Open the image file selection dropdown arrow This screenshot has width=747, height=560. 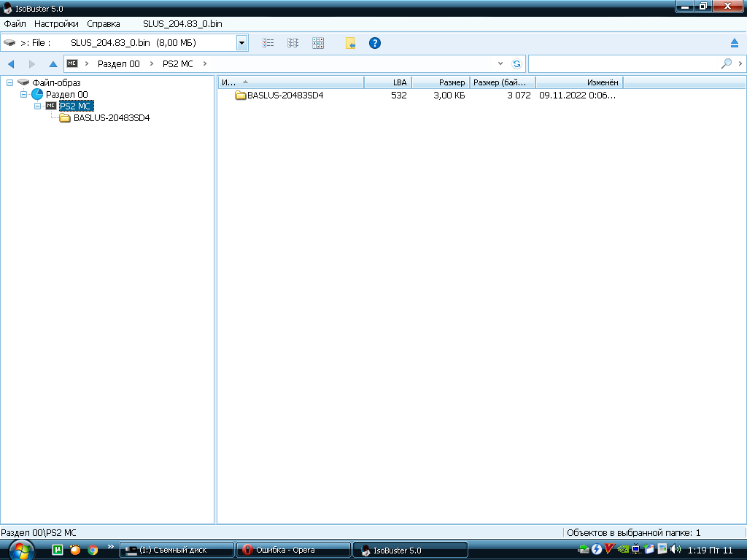pyautogui.click(x=241, y=43)
